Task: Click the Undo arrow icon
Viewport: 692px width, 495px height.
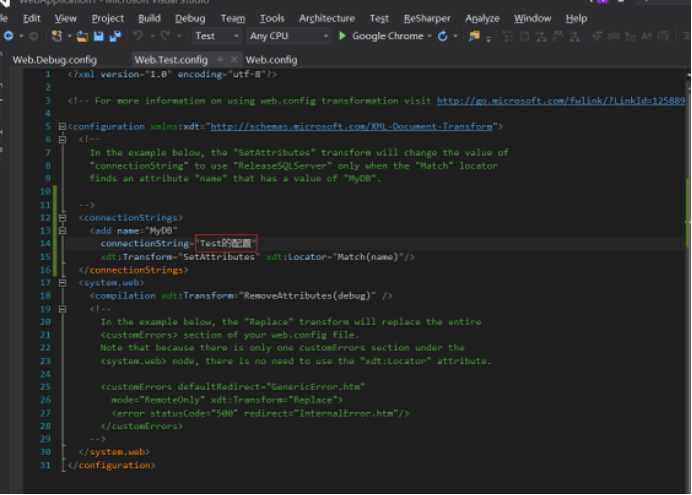Action: (138, 36)
